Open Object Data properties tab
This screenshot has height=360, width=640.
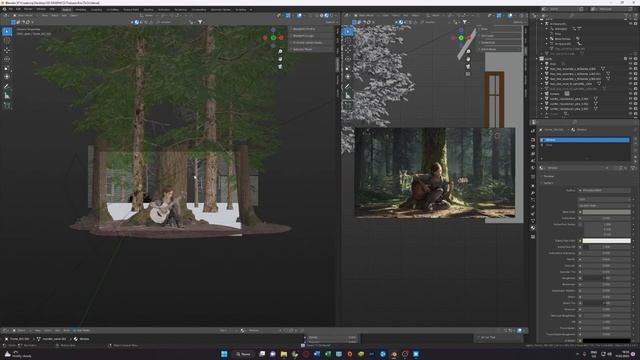pyautogui.click(x=533, y=221)
